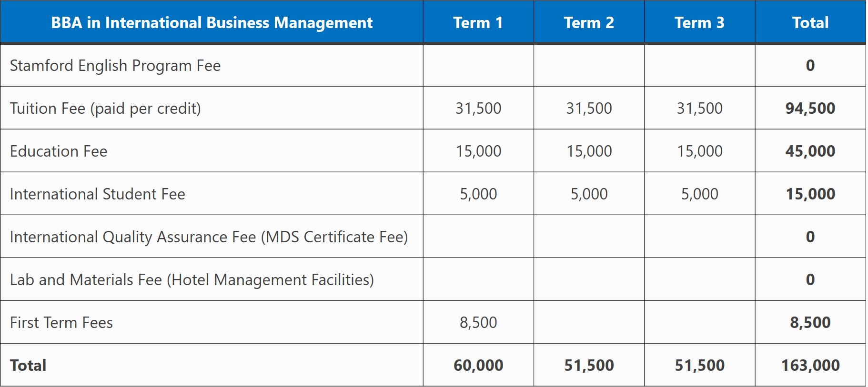Click the Term 1 column header
Viewport: 868px width, 387px height.
[x=478, y=22]
